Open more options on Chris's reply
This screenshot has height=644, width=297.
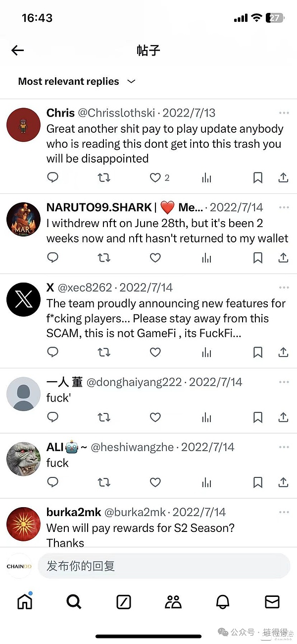[x=284, y=113]
